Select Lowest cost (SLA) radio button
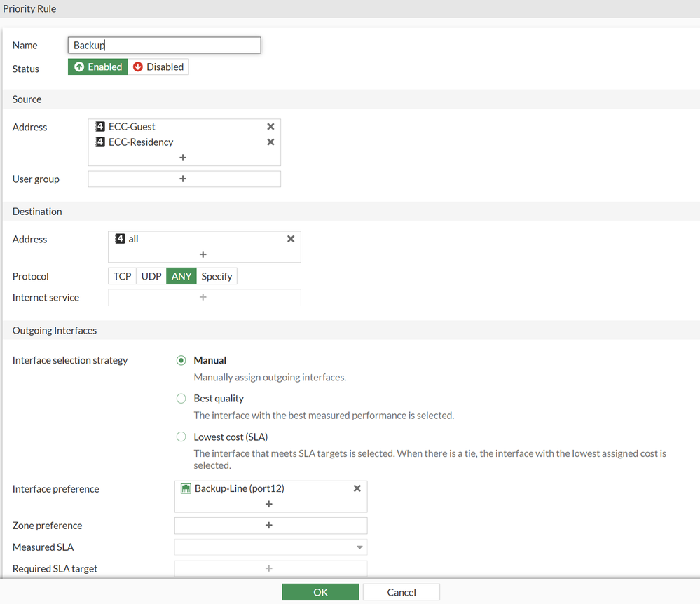The width and height of the screenshot is (700, 604). tap(181, 437)
